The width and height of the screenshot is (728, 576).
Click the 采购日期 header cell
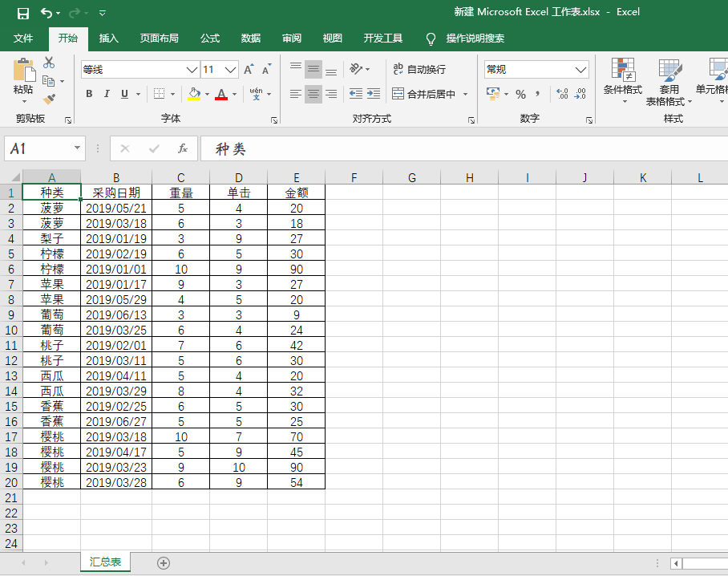click(x=116, y=193)
